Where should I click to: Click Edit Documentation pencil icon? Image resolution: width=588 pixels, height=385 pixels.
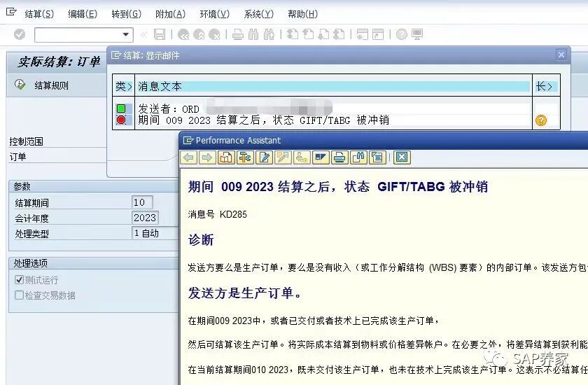(x=265, y=157)
